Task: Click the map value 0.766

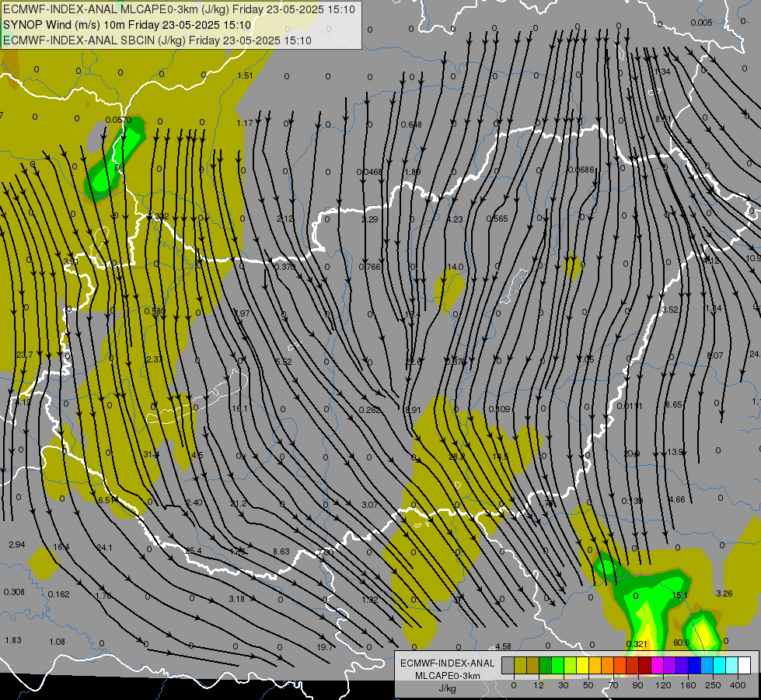Action: click(x=369, y=267)
